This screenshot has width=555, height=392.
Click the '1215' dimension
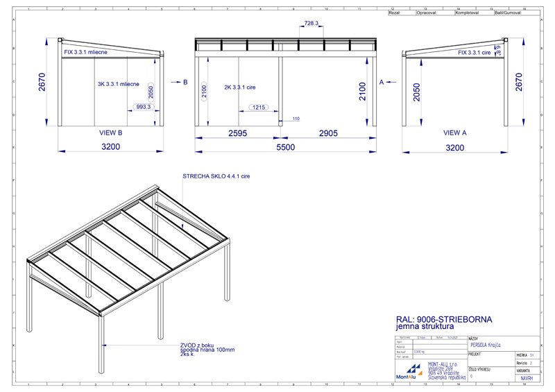click(x=259, y=107)
